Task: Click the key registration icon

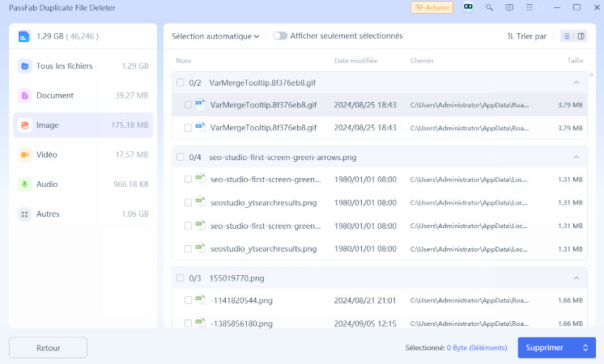Action: pos(489,7)
